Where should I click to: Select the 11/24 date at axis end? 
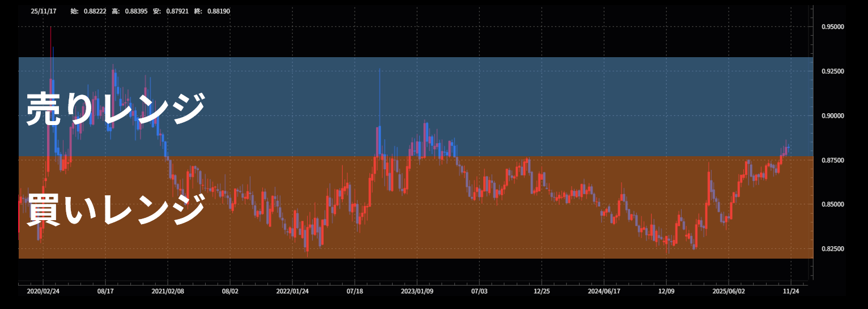tap(791, 291)
